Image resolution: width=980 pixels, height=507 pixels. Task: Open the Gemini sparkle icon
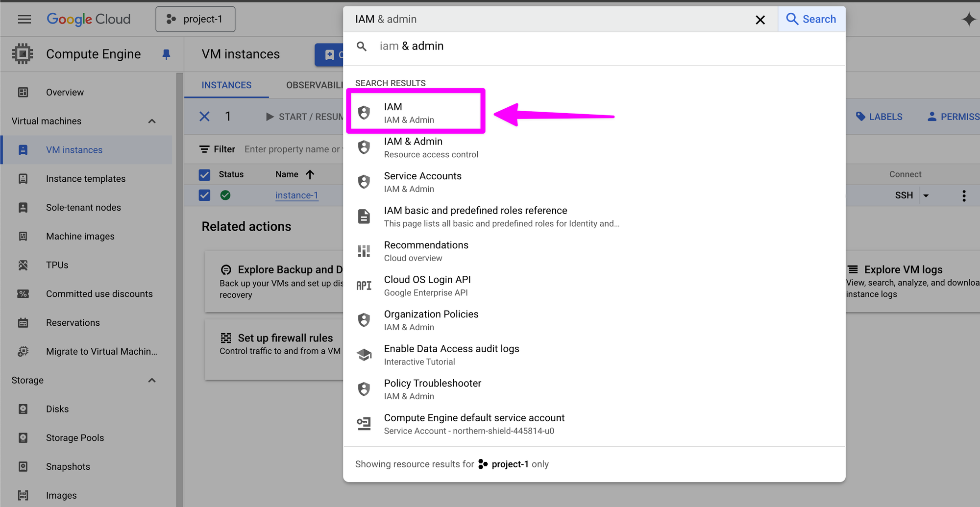coord(969,19)
